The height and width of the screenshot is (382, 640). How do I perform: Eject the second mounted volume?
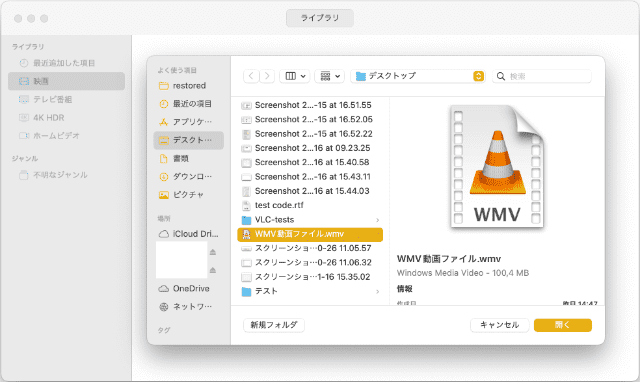[x=213, y=270]
